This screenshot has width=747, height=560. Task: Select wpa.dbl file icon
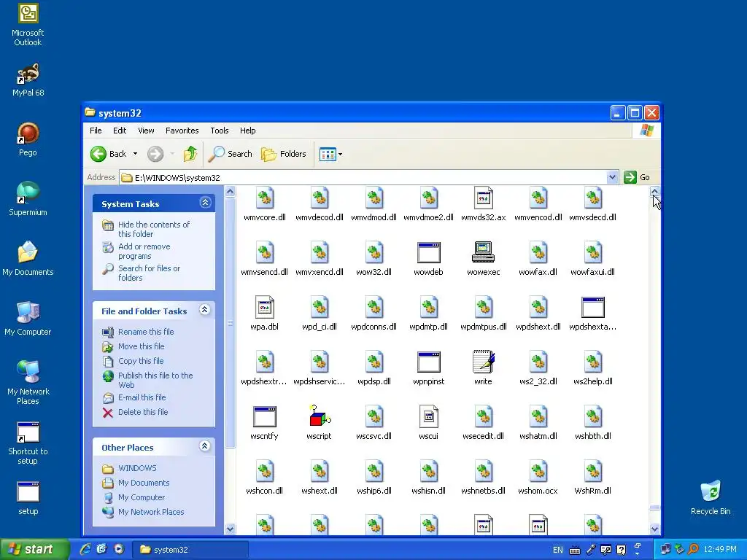264,307
